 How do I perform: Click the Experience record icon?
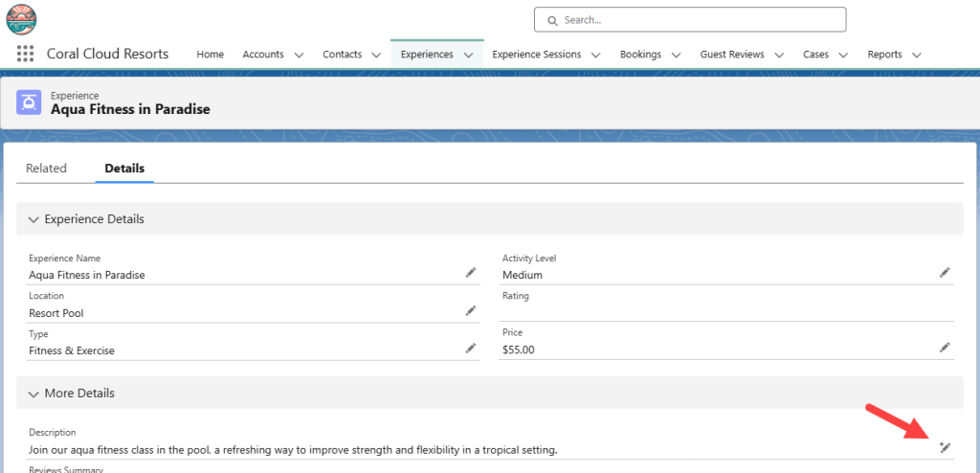[x=31, y=102]
